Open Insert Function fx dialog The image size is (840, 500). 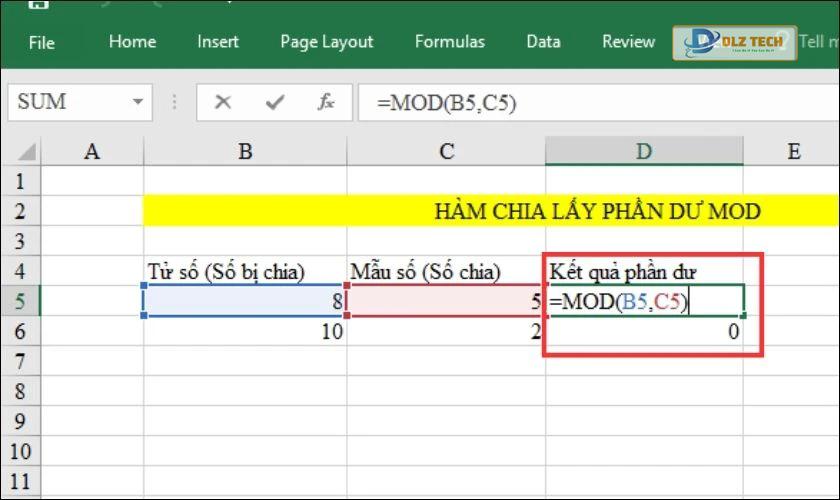(x=326, y=101)
